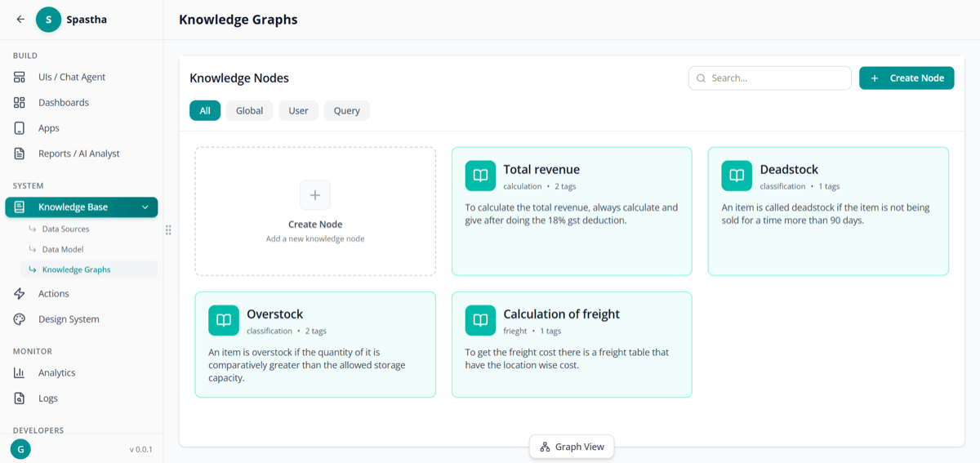Click the G user avatar at bottom
Image resolution: width=980 pixels, height=463 pixels.
point(20,449)
